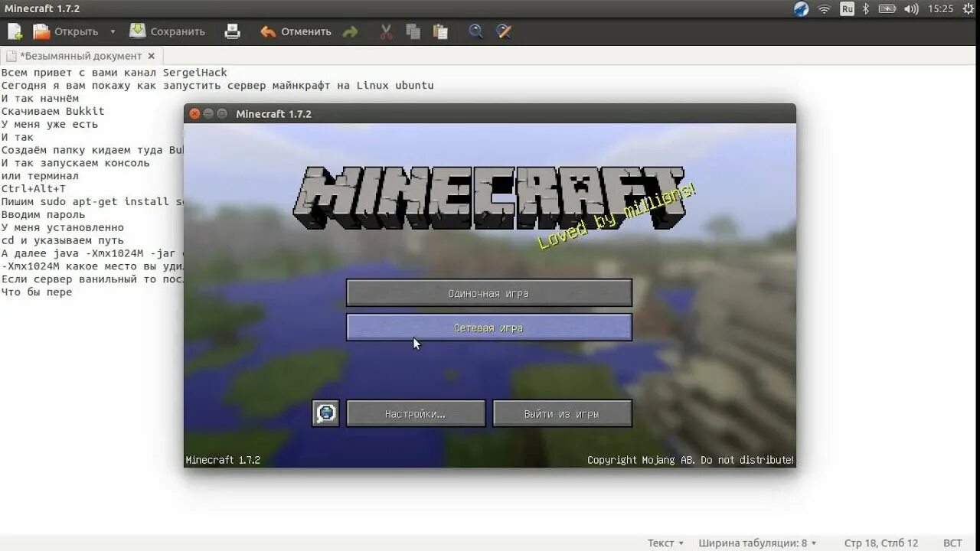The width and height of the screenshot is (980, 551).
Task: Redo action with the green arrow icon
Action: [x=350, y=31]
